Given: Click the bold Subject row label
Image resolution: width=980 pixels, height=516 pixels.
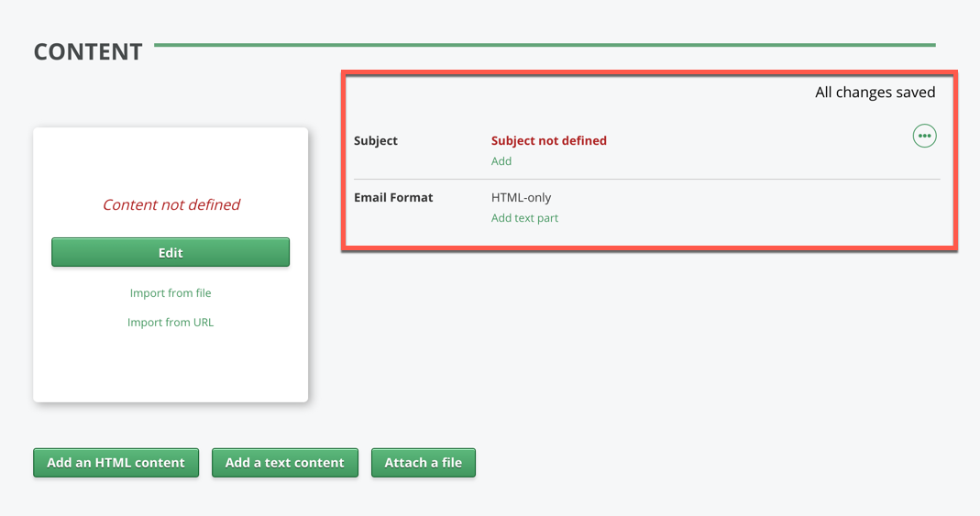Looking at the screenshot, I should point(376,141).
